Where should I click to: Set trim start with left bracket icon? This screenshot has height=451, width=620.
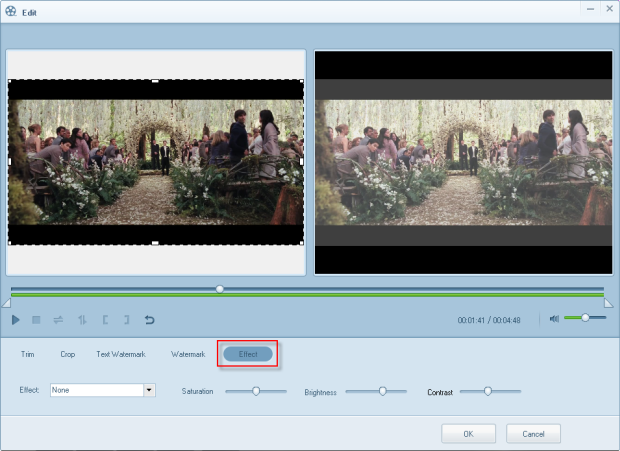[x=104, y=320]
